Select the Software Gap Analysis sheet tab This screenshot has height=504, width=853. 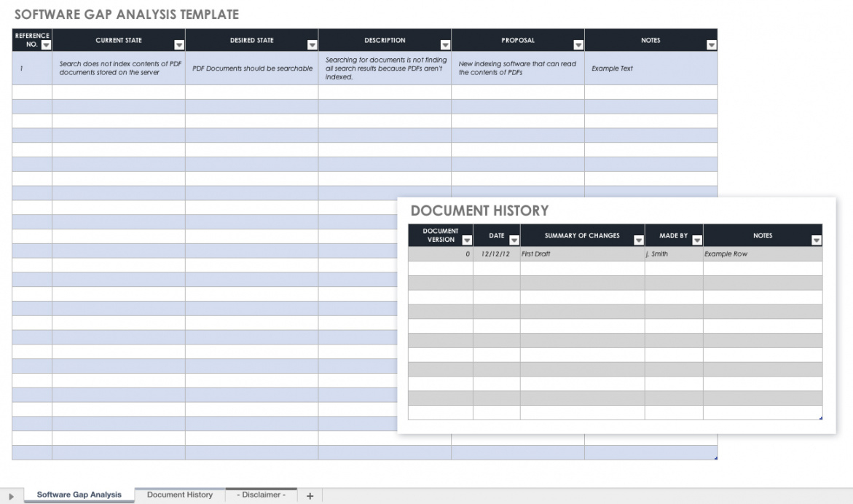click(x=79, y=495)
